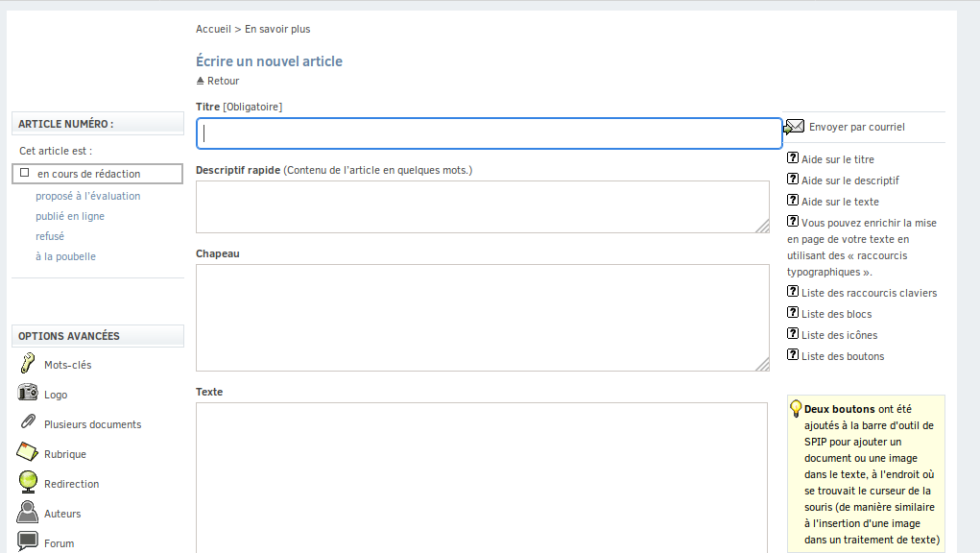
Task: Click help icon next to Aide sur le descriptif
Action: pyautogui.click(x=793, y=180)
